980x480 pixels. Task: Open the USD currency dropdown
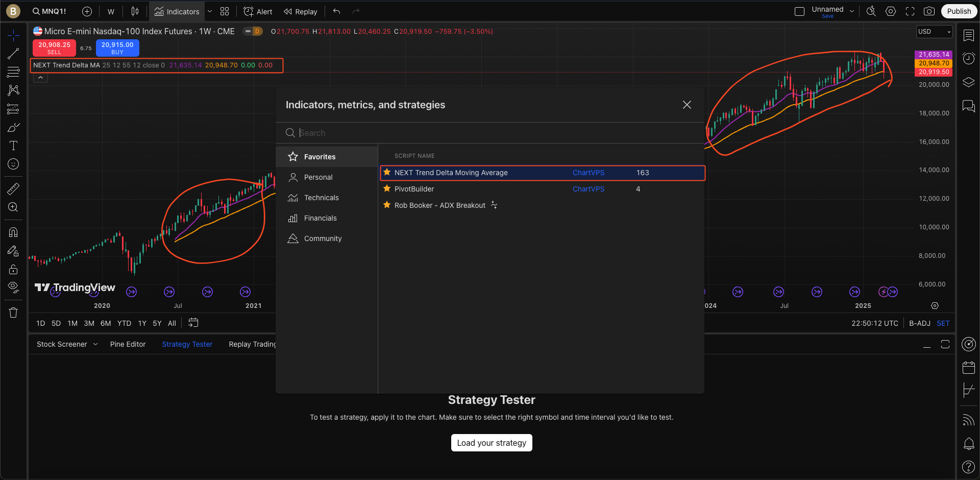934,32
